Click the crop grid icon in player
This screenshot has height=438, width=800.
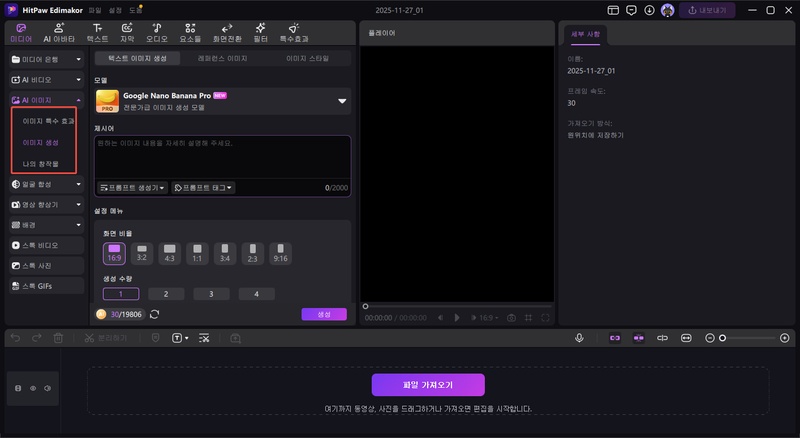pyautogui.click(x=529, y=318)
